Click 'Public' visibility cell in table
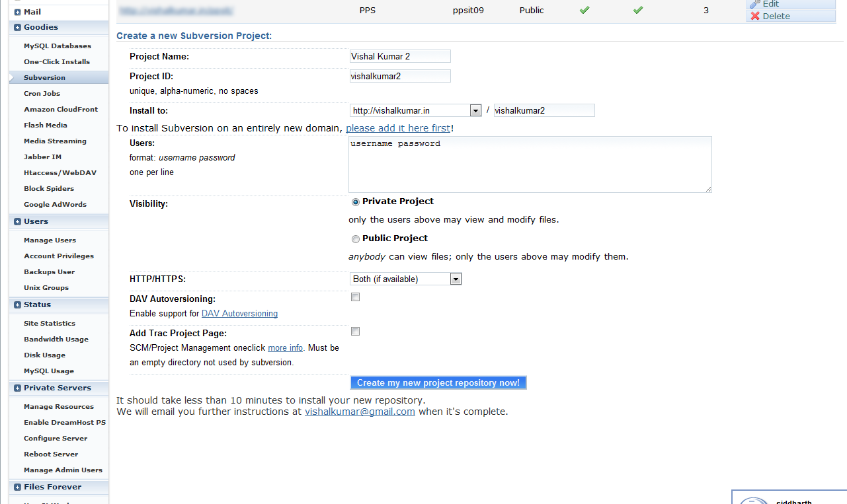Image resolution: width=847 pixels, height=504 pixels. click(532, 11)
